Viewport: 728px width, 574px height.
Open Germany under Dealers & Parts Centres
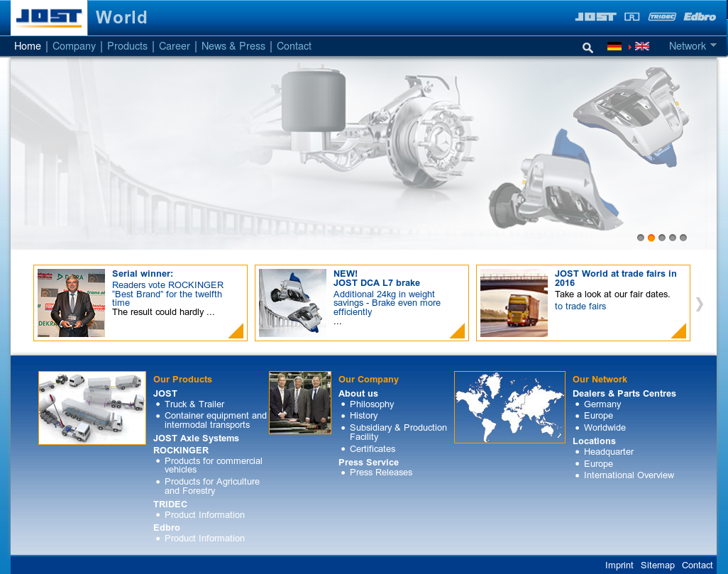click(x=602, y=404)
